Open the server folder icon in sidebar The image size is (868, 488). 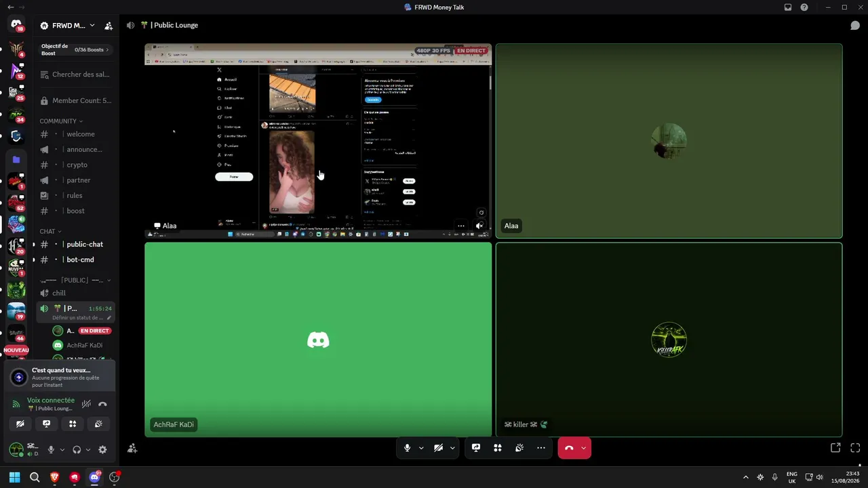(16, 160)
